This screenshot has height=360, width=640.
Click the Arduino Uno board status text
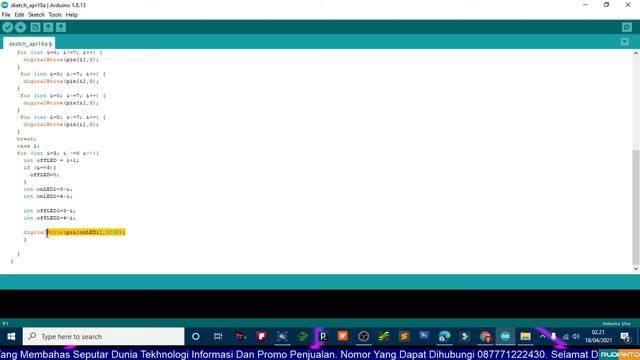[x=616, y=323]
